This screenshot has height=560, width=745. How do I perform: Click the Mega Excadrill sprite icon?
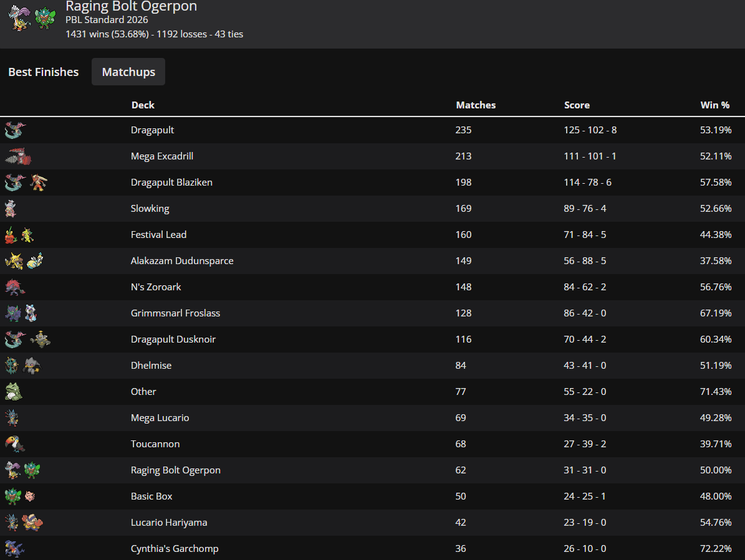coord(18,156)
